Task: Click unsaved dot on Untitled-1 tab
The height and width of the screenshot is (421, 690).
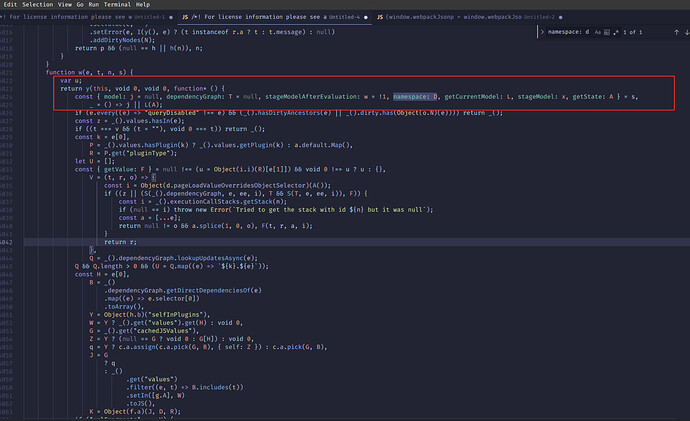Action: [171, 18]
